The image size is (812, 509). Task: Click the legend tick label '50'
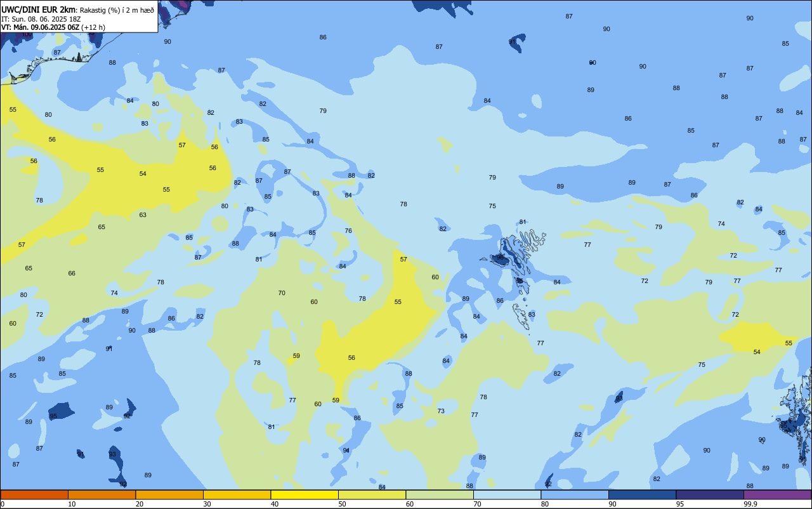[342, 504]
